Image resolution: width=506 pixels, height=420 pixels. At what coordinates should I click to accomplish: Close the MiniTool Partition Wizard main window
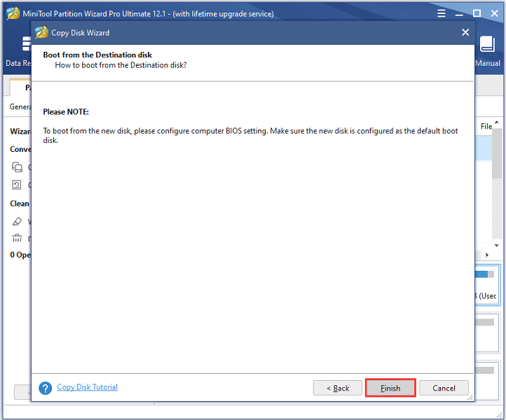[494, 13]
